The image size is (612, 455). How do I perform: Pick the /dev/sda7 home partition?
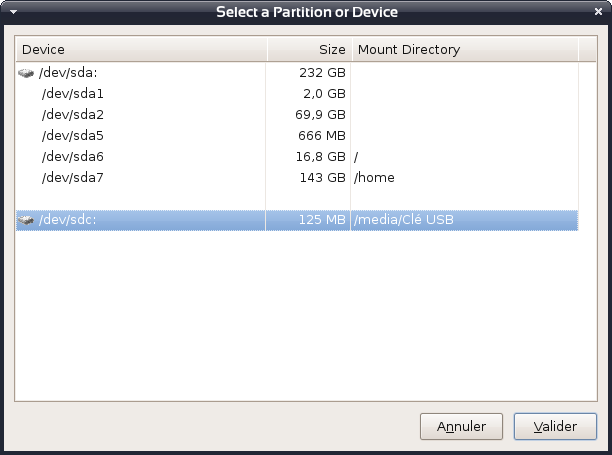pyautogui.click(x=73, y=178)
